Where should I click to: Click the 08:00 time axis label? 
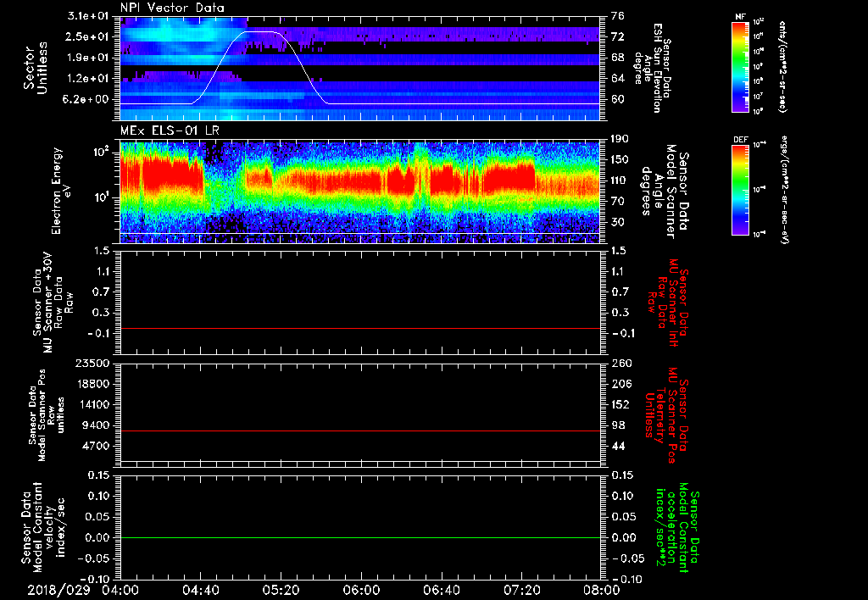click(x=602, y=590)
